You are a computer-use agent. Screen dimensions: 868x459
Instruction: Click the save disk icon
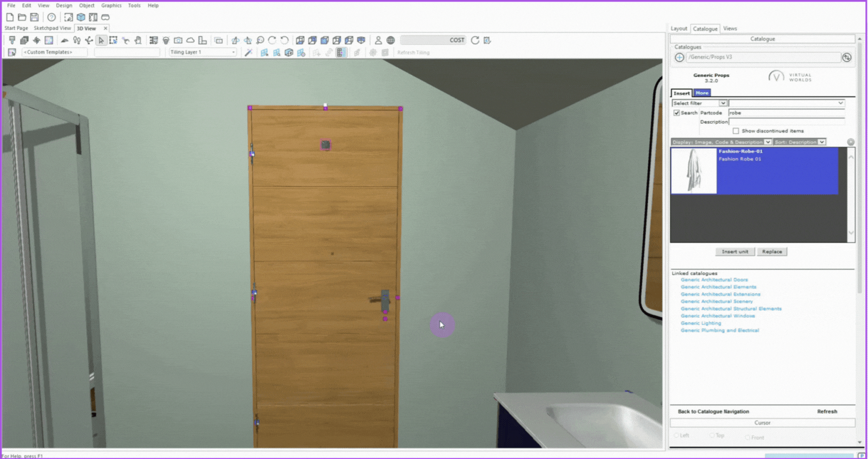[x=34, y=17]
